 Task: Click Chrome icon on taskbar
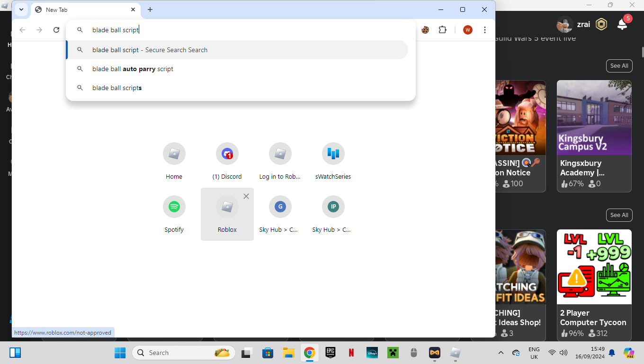(x=309, y=353)
